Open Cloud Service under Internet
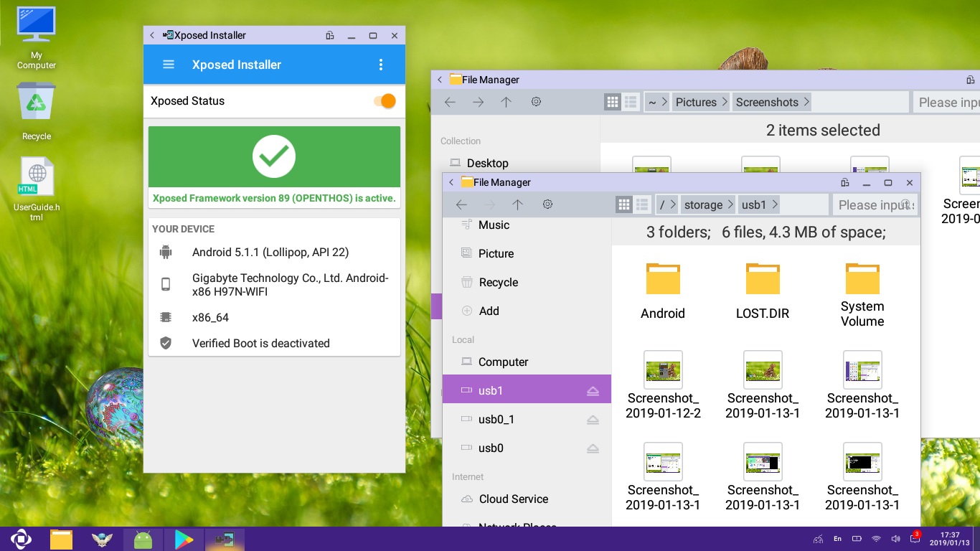This screenshot has height=551, width=980. tap(527, 499)
